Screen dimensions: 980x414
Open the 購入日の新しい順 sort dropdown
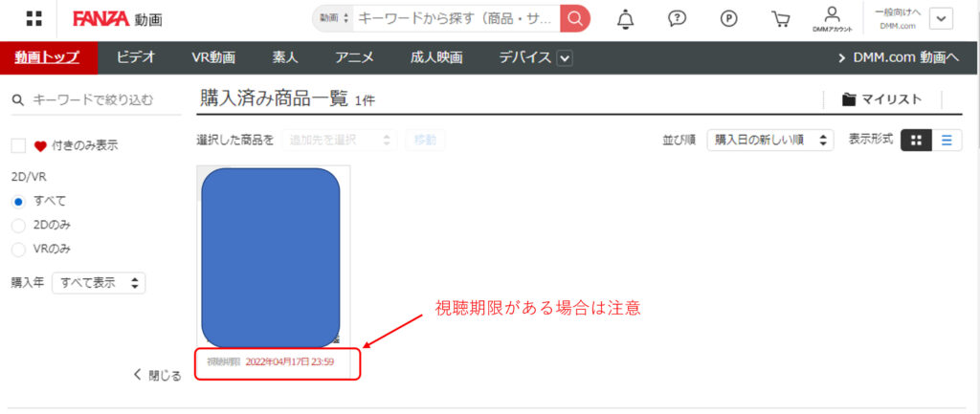pyautogui.click(x=769, y=140)
